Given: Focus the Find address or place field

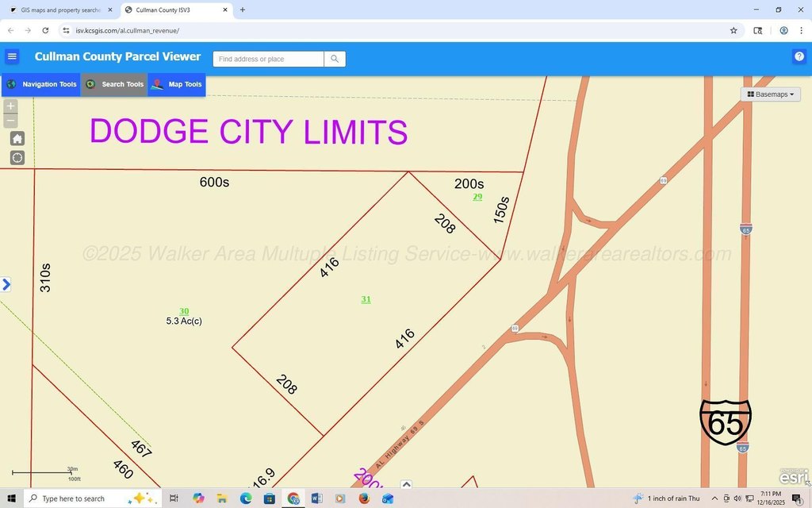Looking at the screenshot, I should pyautogui.click(x=268, y=60).
